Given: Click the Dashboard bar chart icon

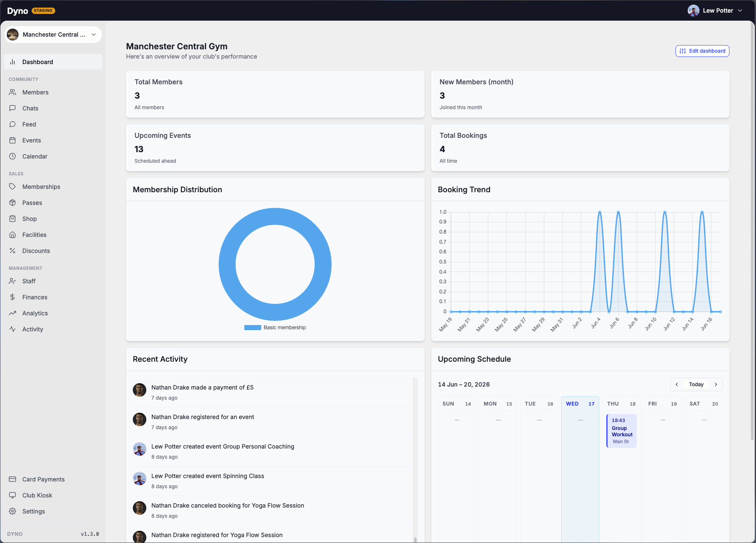Looking at the screenshot, I should 13,62.
